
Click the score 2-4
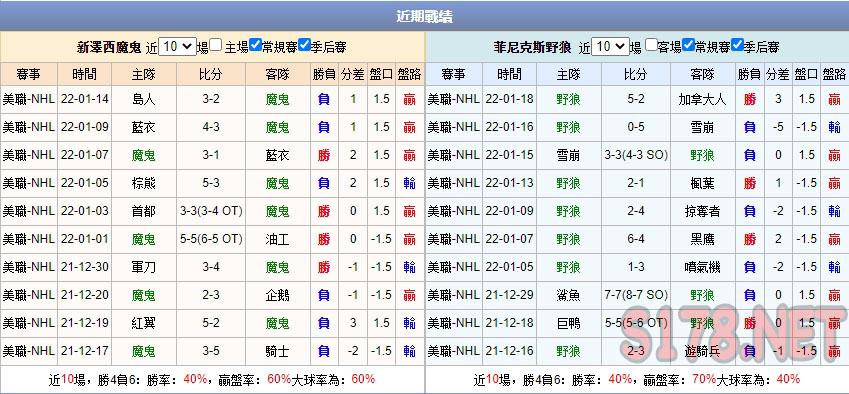636,211
